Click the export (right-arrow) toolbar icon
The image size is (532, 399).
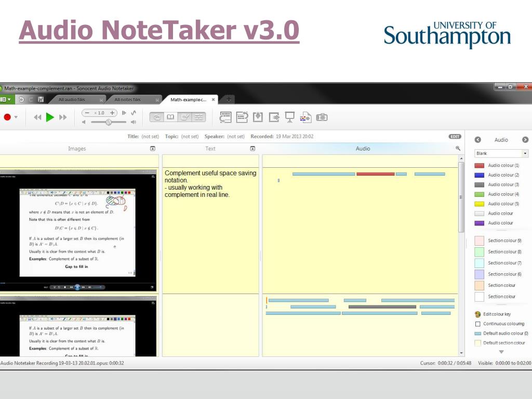tap(274, 117)
